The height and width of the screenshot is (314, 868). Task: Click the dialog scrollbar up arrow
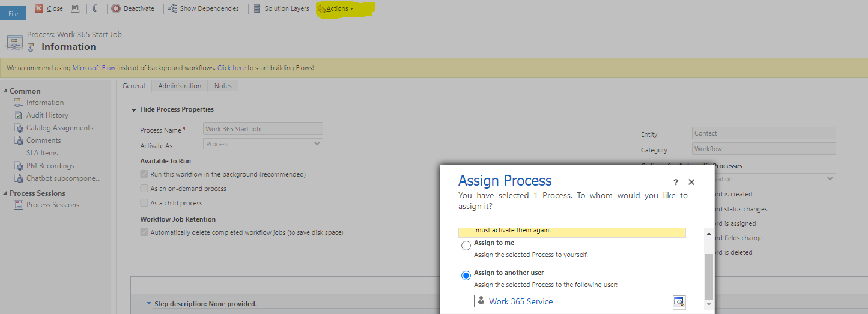pos(709,233)
